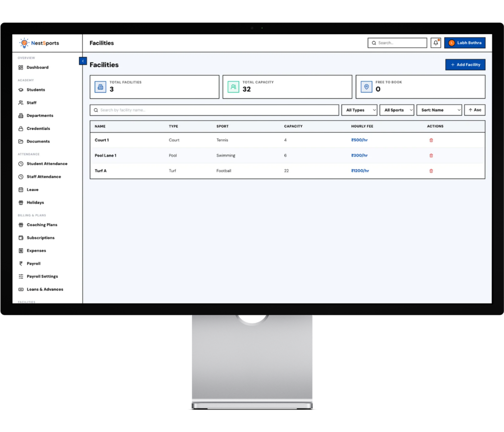Viewport: 504px width, 432px height.
Task: Click the Coaching Plans icon
Action: click(x=21, y=225)
